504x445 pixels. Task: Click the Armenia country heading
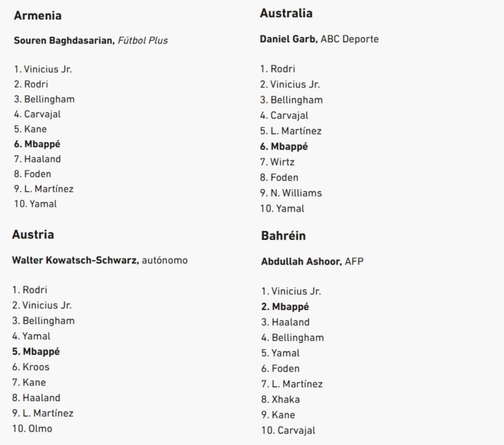[38, 16]
